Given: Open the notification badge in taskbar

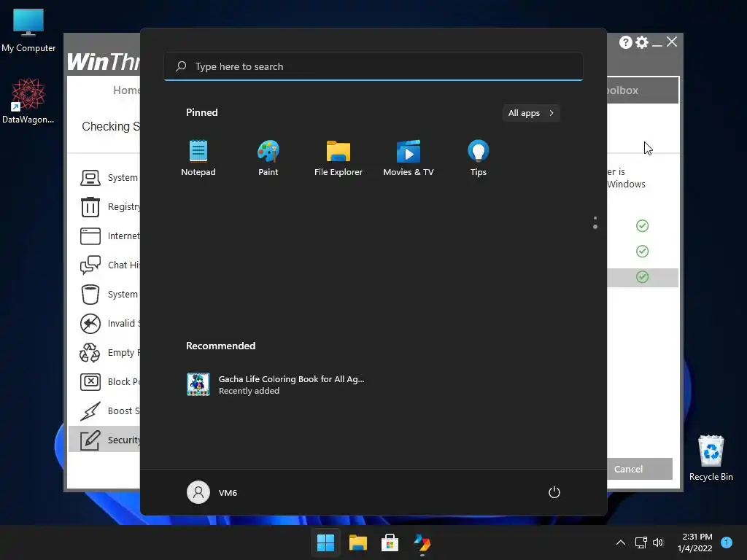Looking at the screenshot, I should (727, 542).
